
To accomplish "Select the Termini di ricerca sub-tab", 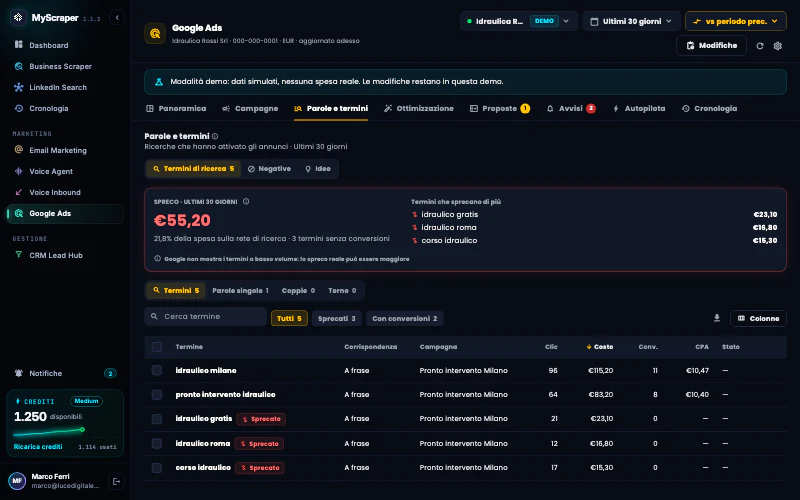I will point(193,169).
